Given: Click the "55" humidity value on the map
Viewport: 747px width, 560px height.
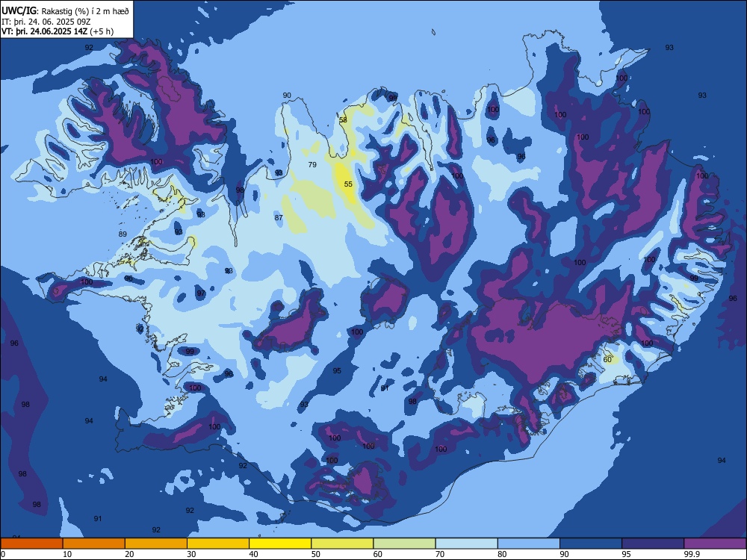Looking at the screenshot, I should point(348,184).
